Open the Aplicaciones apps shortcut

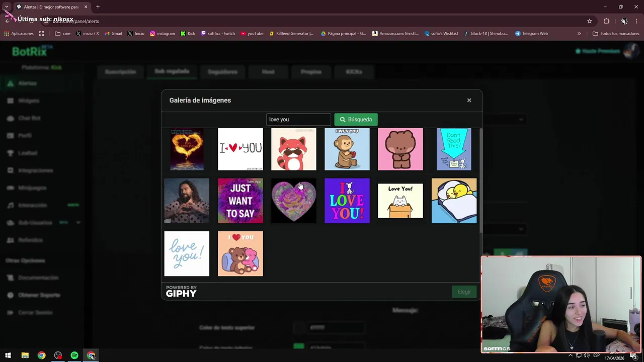click(x=19, y=34)
